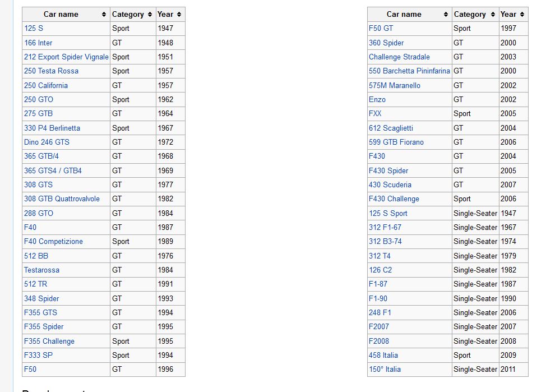Open the 250 Testa Rossa link
The image size is (560, 392).
coord(51,71)
